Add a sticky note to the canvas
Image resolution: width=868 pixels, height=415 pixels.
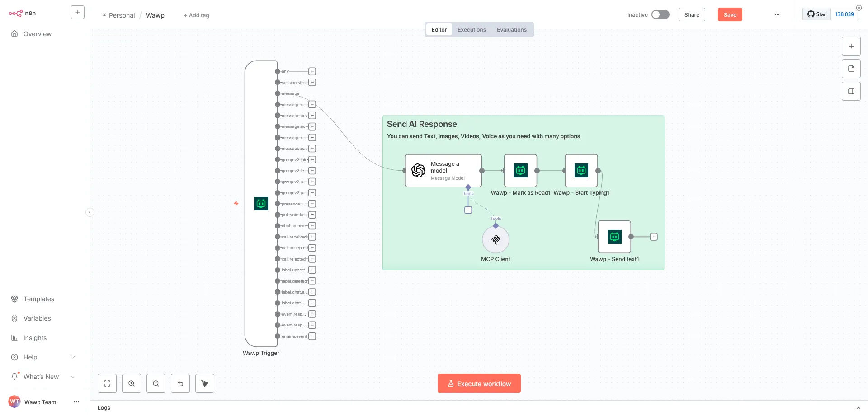[851, 69]
